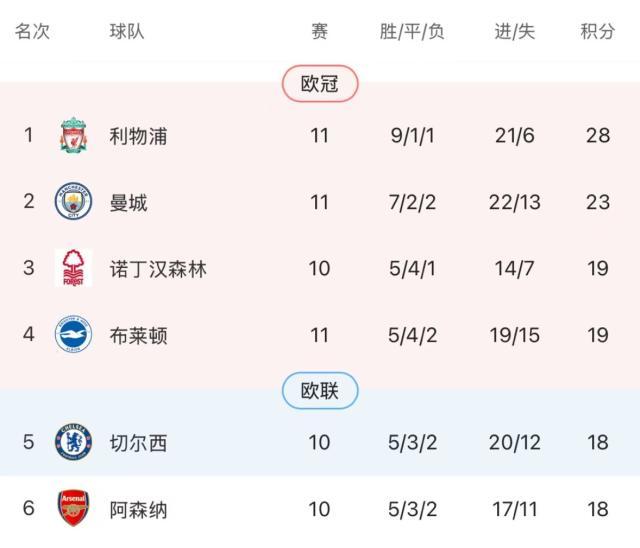640x548 pixels.
Task: Open the 曼城 team name link
Action: tap(128, 202)
